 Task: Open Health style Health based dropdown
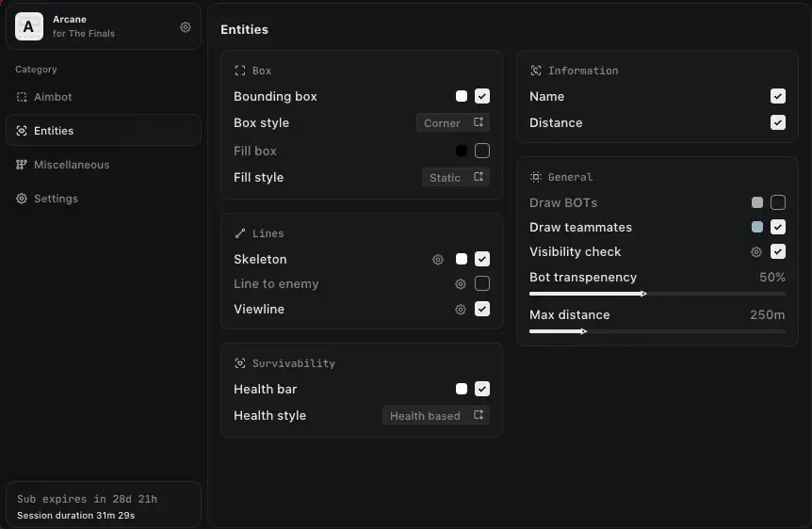(x=436, y=416)
